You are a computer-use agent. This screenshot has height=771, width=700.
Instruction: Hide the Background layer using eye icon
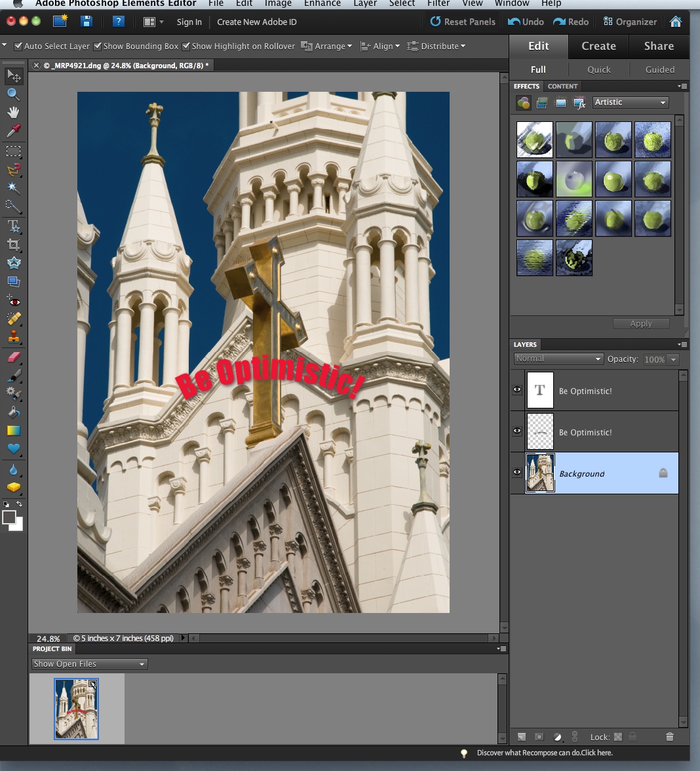pyautogui.click(x=517, y=473)
